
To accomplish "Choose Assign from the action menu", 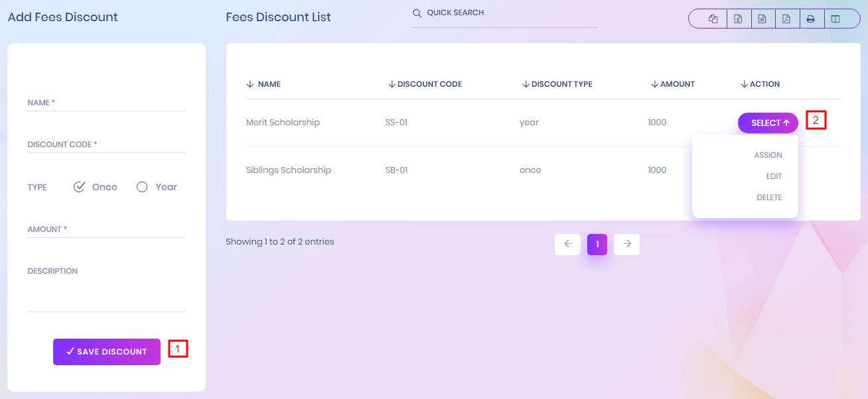I will pyautogui.click(x=768, y=155).
